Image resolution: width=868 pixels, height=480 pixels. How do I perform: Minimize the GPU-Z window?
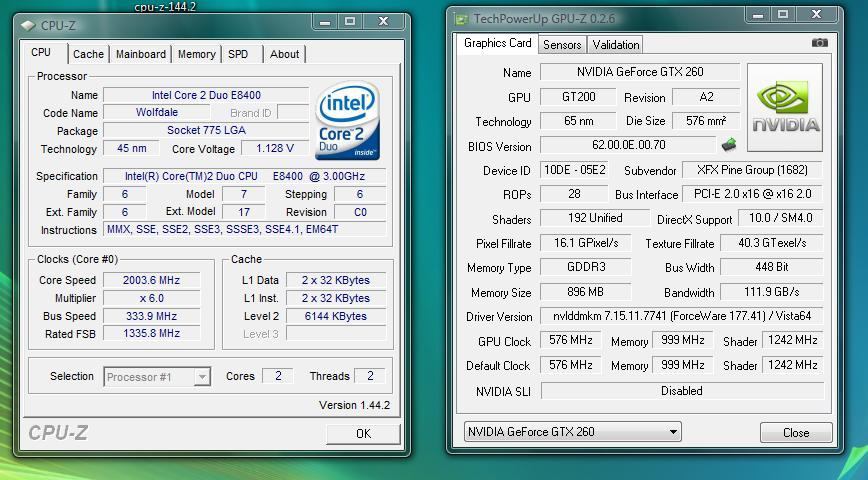pos(758,15)
